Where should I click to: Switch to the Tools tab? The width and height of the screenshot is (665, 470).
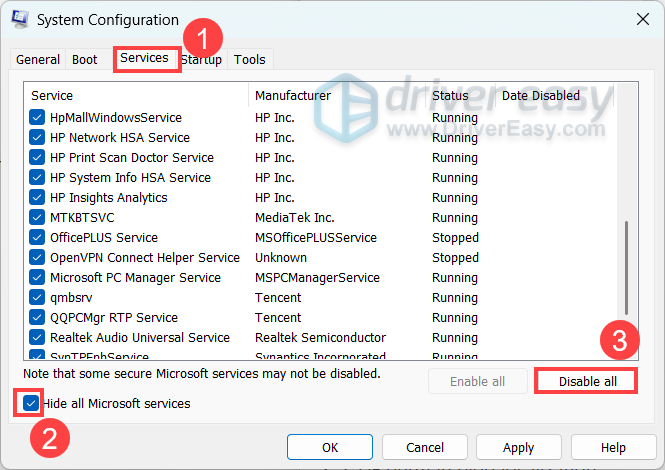point(250,59)
